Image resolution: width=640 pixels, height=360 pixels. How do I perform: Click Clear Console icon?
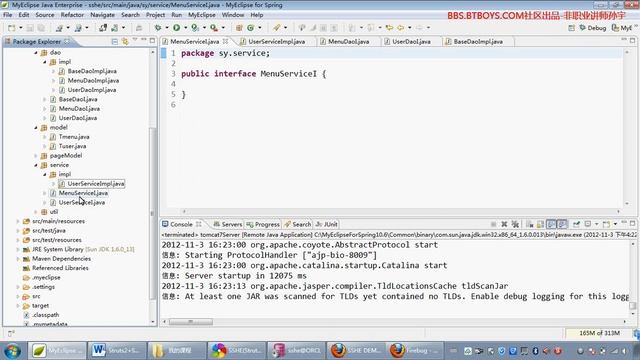tap(529, 224)
